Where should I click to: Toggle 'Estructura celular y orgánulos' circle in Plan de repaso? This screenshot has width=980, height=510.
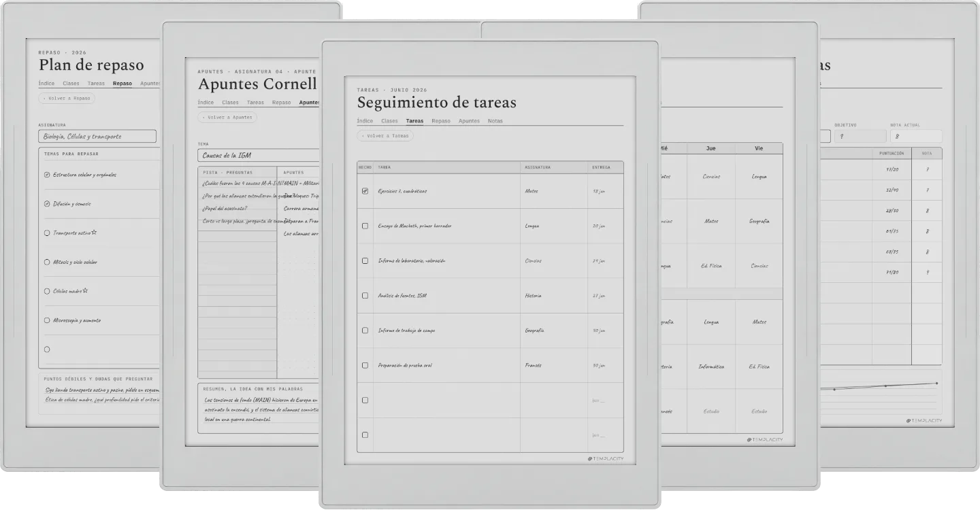point(47,175)
